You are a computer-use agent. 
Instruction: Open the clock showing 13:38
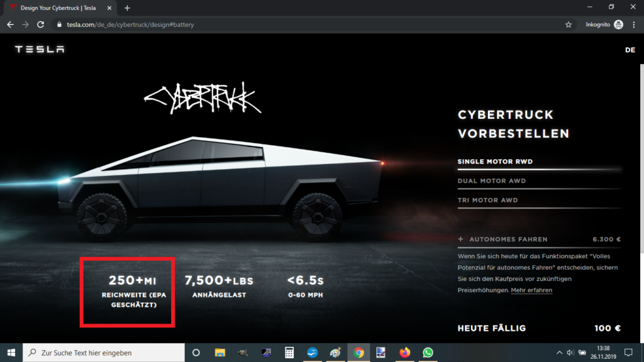click(603, 353)
